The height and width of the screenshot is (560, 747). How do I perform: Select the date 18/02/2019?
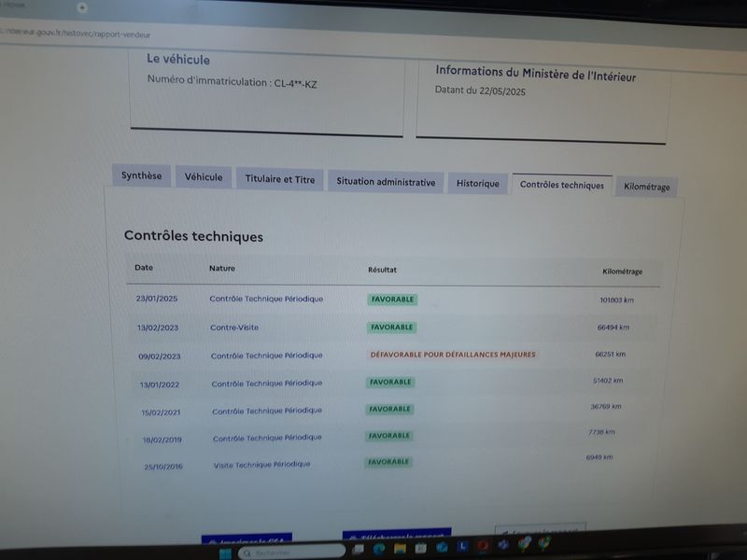coord(162,440)
